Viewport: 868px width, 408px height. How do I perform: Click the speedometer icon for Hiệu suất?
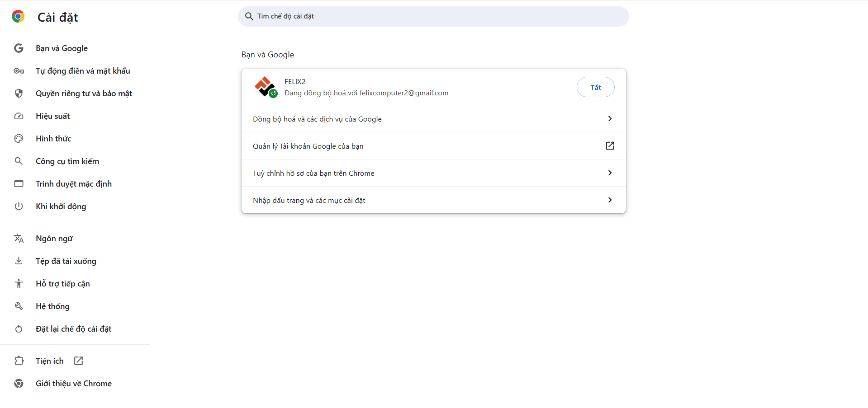pos(19,116)
